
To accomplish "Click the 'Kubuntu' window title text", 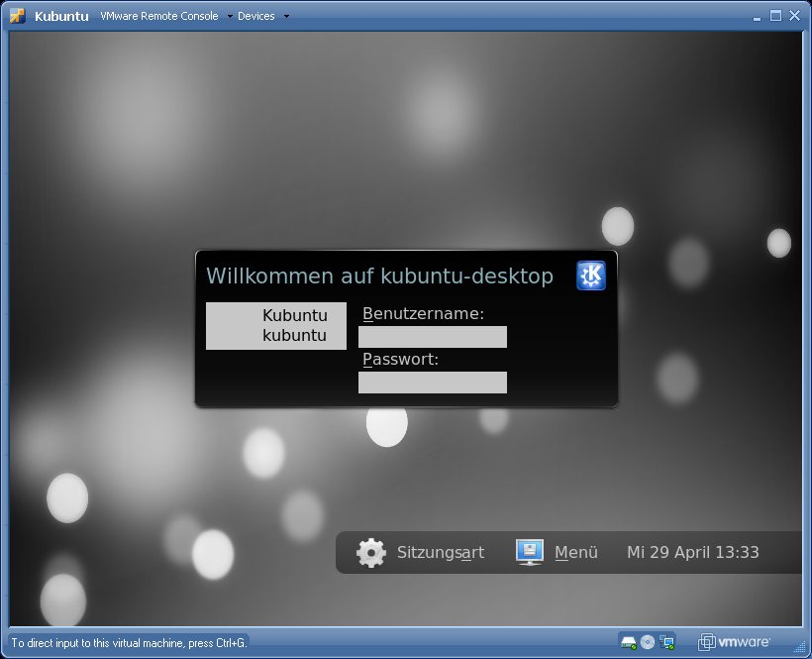I will point(61,16).
